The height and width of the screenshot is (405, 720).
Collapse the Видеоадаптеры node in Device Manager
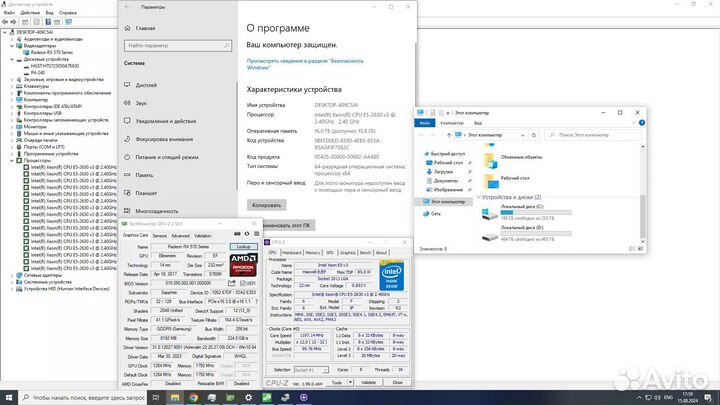(x=13, y=45)
